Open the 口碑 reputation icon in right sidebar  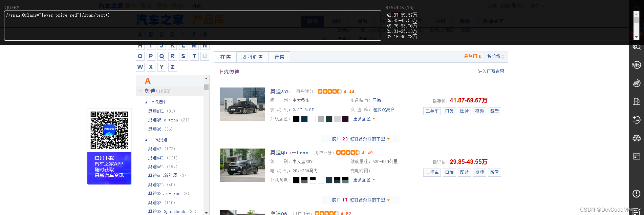637,83
